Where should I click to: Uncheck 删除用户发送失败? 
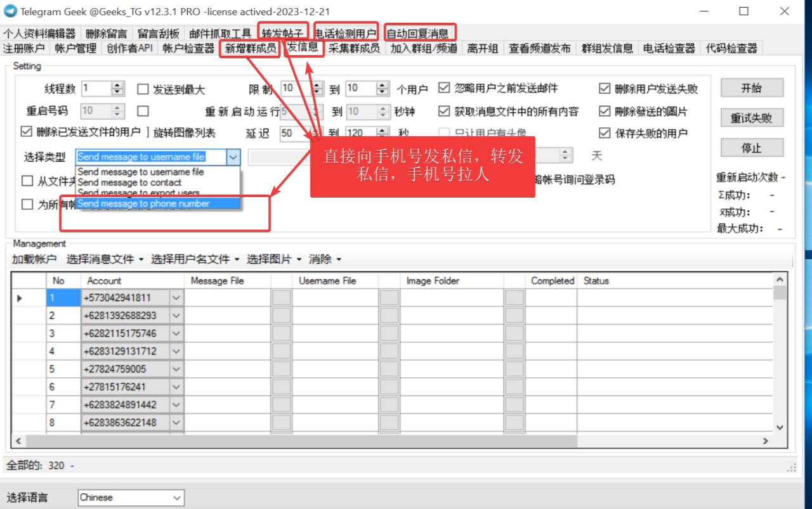tap(605, 89)
